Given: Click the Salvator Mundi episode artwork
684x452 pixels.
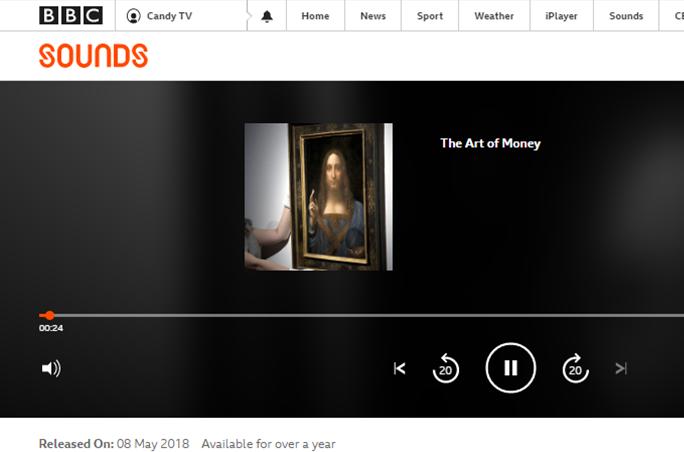Looking at the screenshot, I should pos(318,197).
